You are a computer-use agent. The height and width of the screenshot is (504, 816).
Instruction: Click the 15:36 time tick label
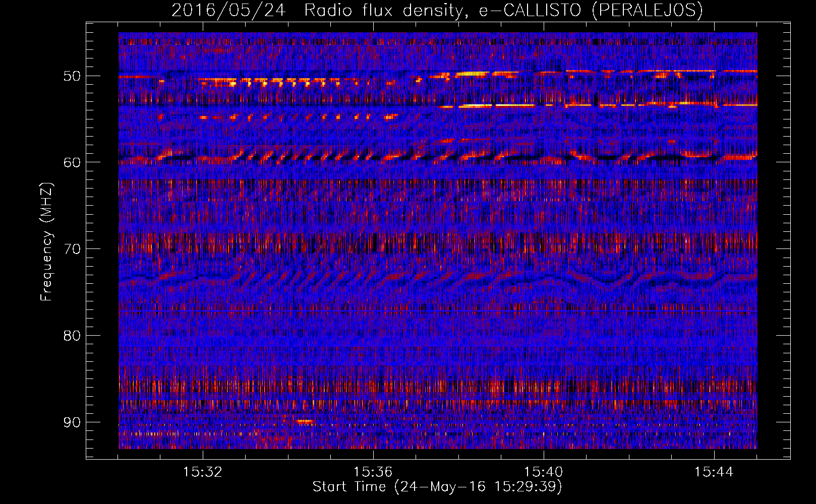point(373,472)
